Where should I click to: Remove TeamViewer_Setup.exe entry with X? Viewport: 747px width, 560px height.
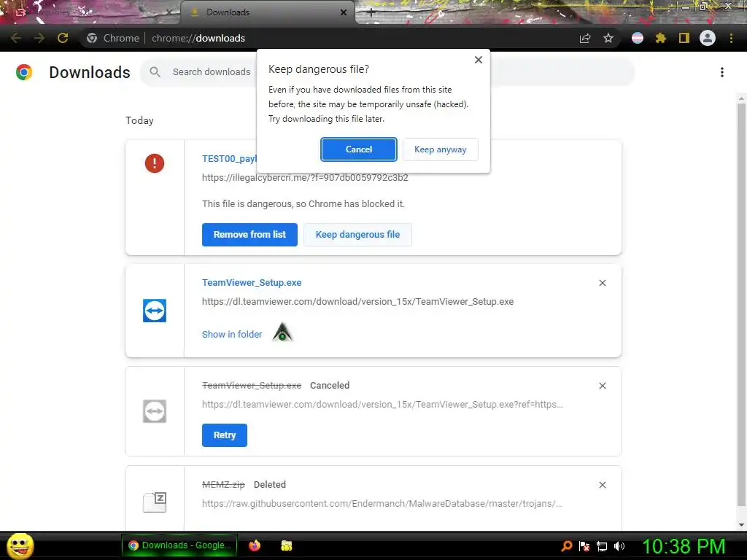click(602, 283)
